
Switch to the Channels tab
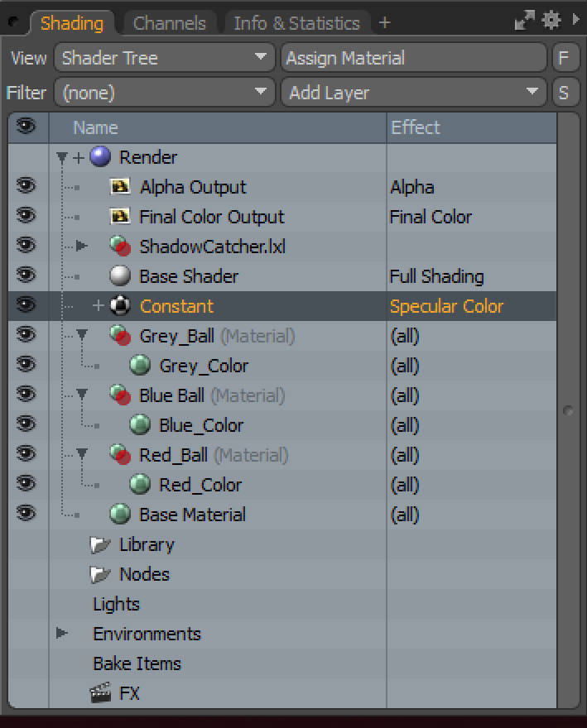pos(170,23)
